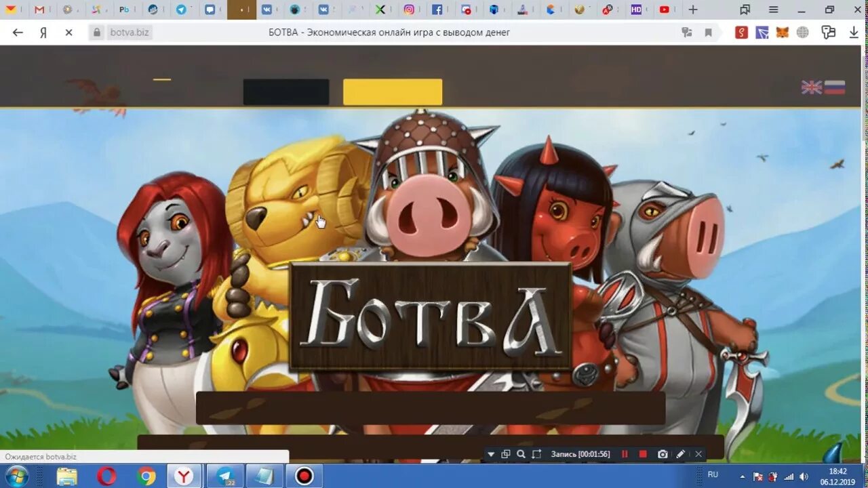The height and width of the screenshot is (488, 868).
Task: Open the red Yandex extension icon
Action: click(742, 33)
